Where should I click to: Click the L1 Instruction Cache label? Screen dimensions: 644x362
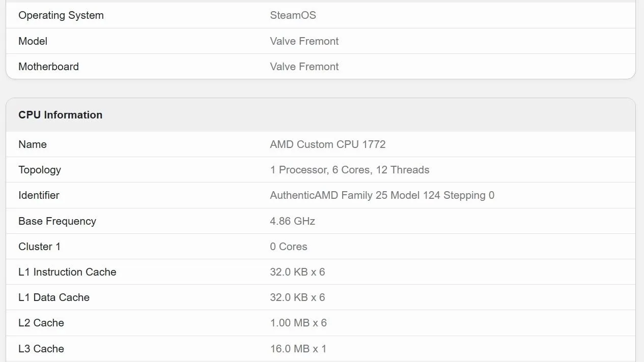[67, 272]
